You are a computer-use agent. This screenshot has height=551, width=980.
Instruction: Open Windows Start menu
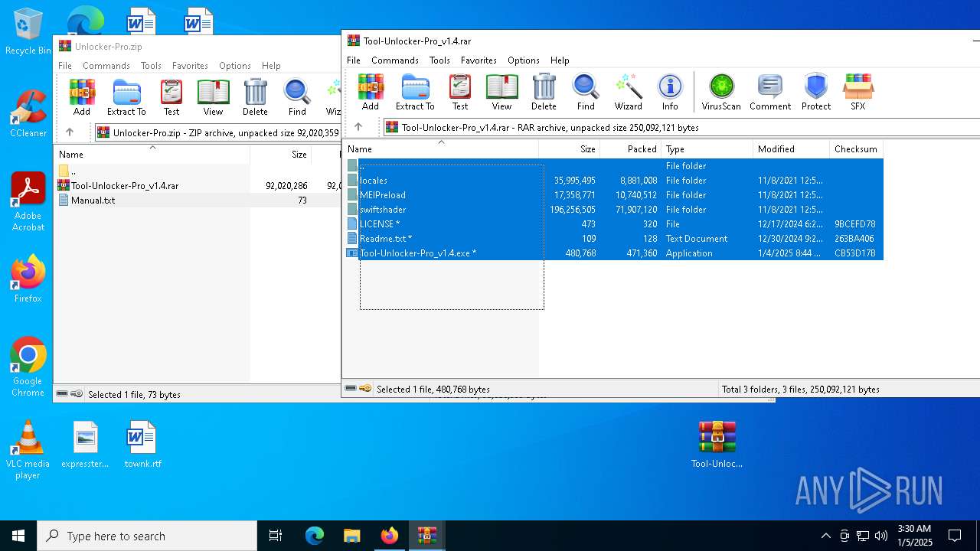(18, 536)
